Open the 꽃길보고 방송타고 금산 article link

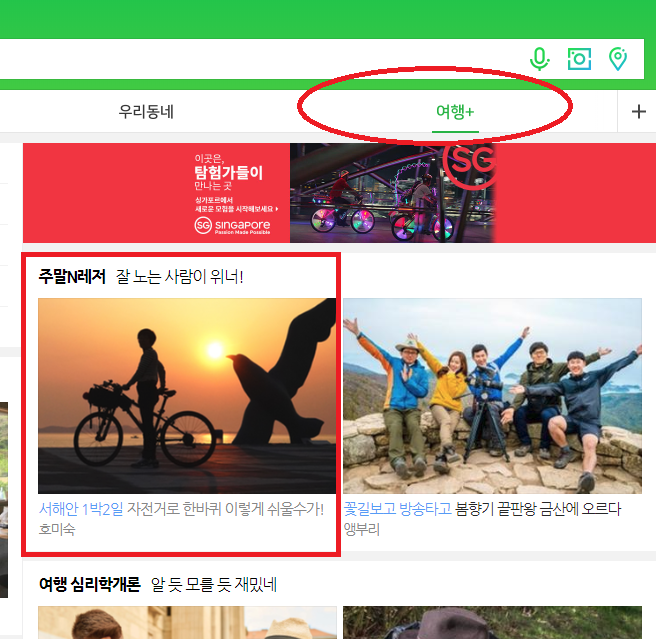(x=482, y=509)
